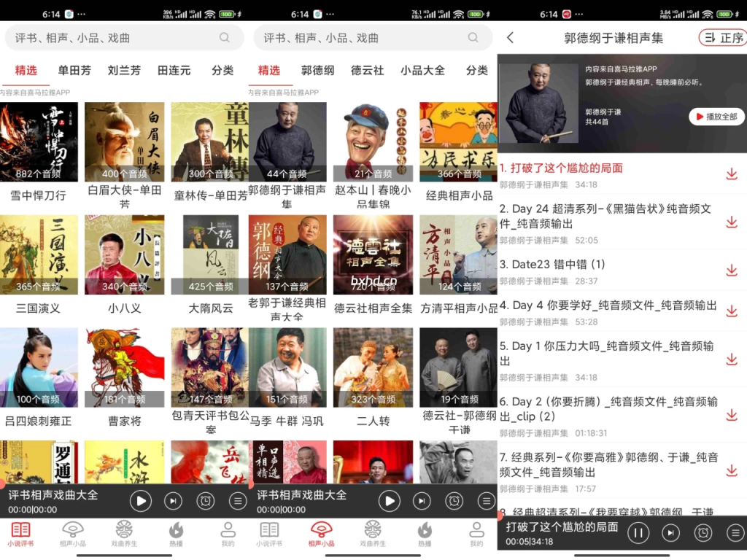Open 马季 牛群 冯巩 album cover

[x=287, y=367]
